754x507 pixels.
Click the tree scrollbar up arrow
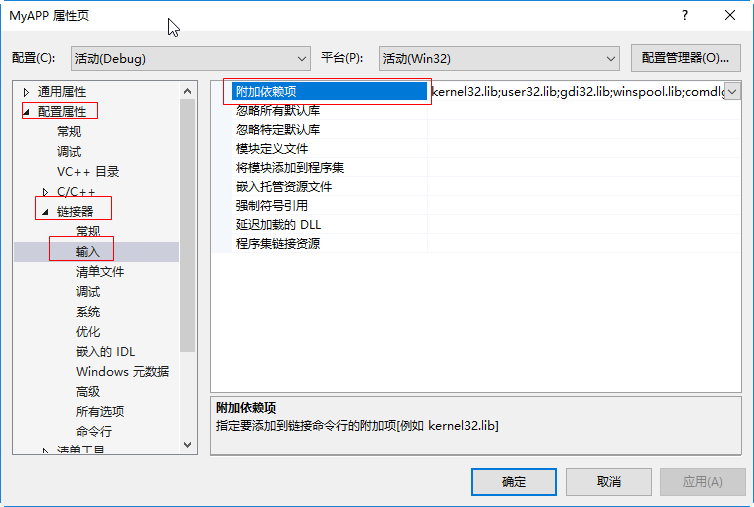pyautogui.click(x=188, y=91)
